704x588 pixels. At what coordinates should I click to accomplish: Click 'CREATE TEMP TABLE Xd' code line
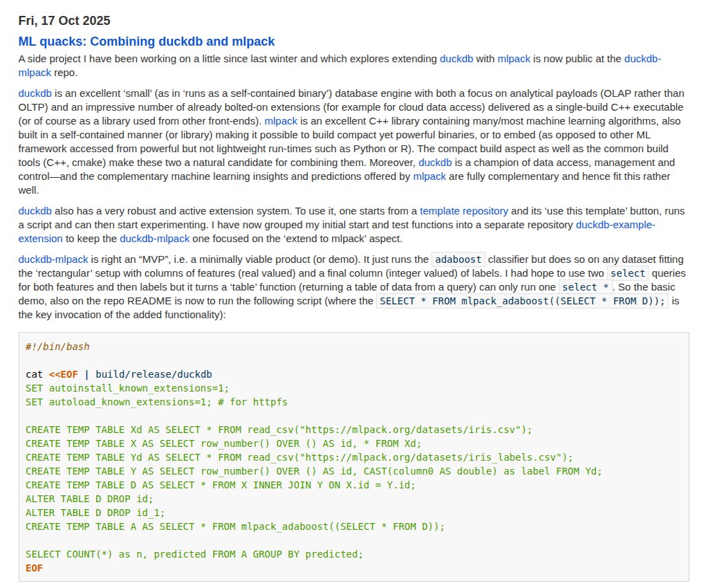[x=279, y=430]
